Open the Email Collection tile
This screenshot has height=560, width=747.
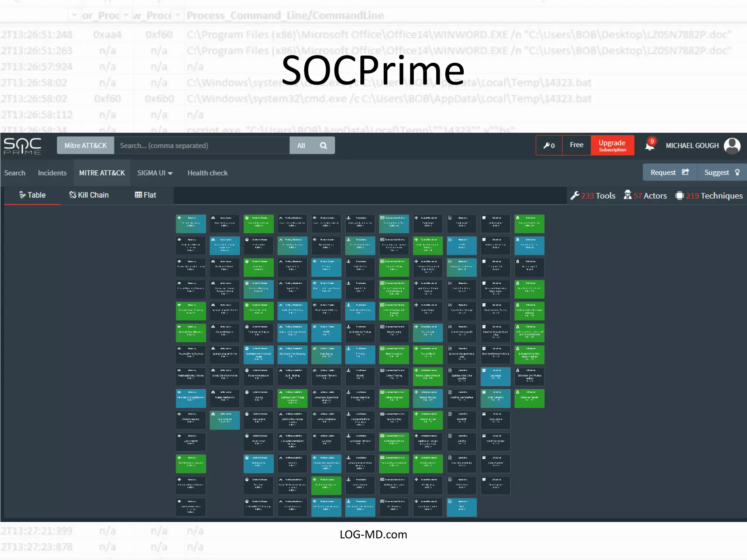coord(495,398)
